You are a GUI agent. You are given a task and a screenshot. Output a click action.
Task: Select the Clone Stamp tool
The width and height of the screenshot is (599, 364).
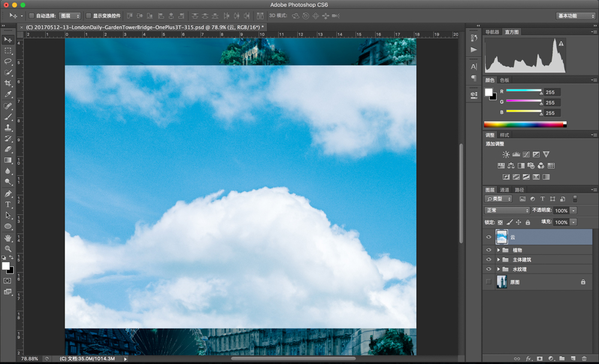point(8,128)
